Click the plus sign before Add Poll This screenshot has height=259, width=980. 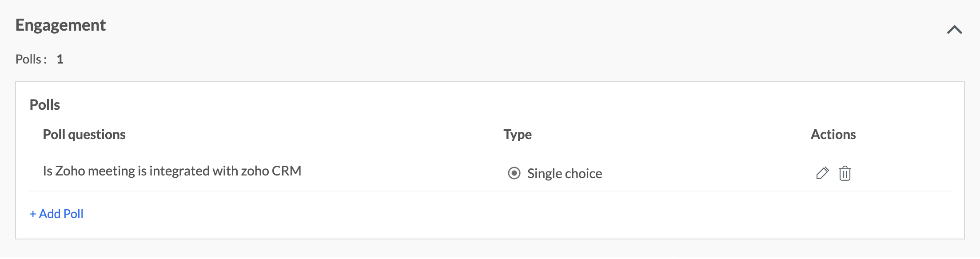33,214
